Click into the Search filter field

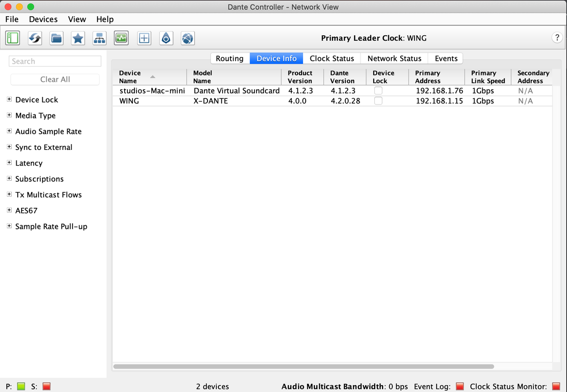[55, 61]
